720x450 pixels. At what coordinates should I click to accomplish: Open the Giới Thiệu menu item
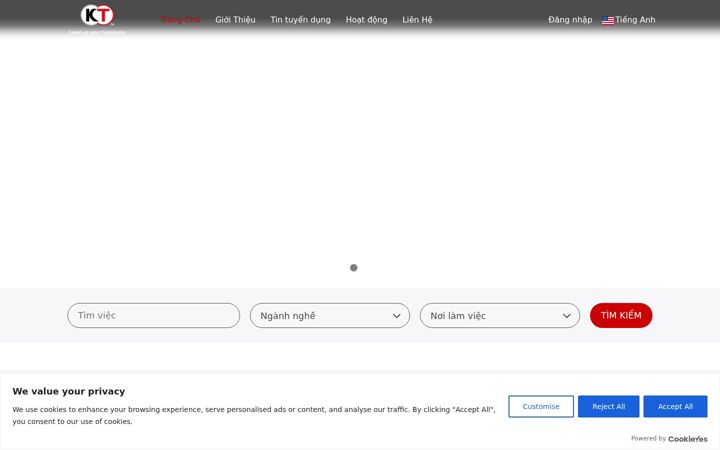point(235,20)
